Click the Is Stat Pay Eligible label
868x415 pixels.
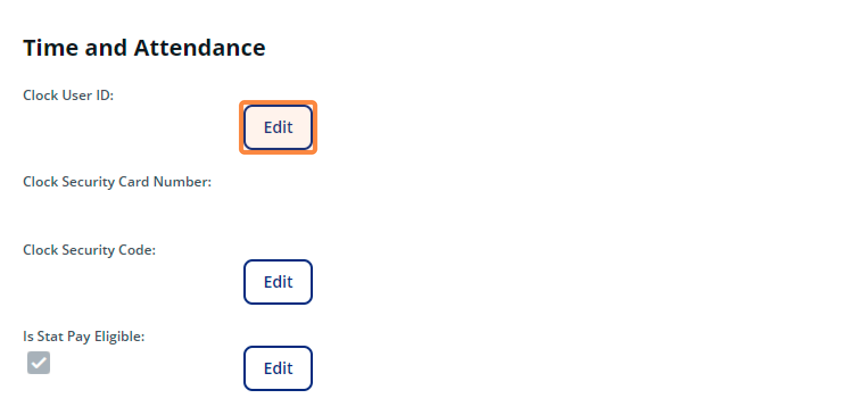(84, 336)
